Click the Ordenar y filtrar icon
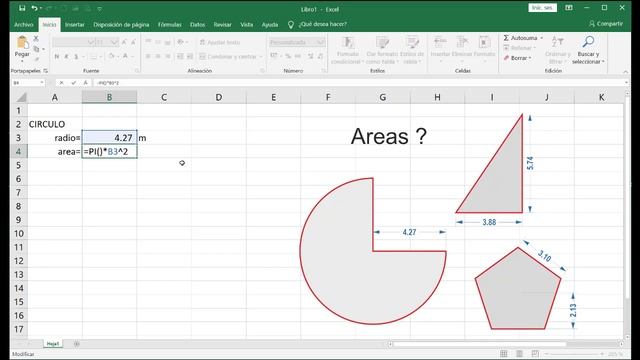The height and width of the screenshot is (360, 640). (x=557, y=42)
